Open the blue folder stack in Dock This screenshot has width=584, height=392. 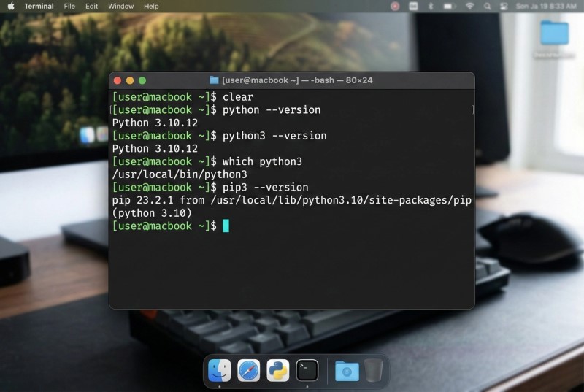[347, 371]
